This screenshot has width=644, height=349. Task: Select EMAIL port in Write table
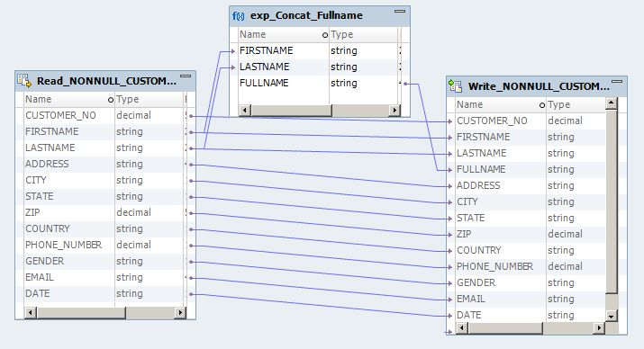(471, 299)
